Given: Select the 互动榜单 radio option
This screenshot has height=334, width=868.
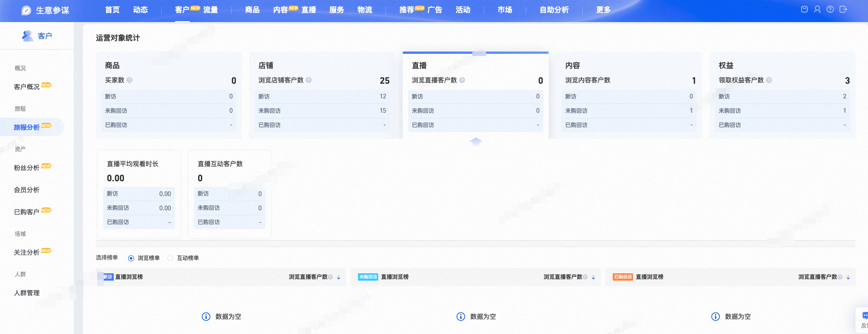Looking at the screenshot, I should click(x=170, y=258).
